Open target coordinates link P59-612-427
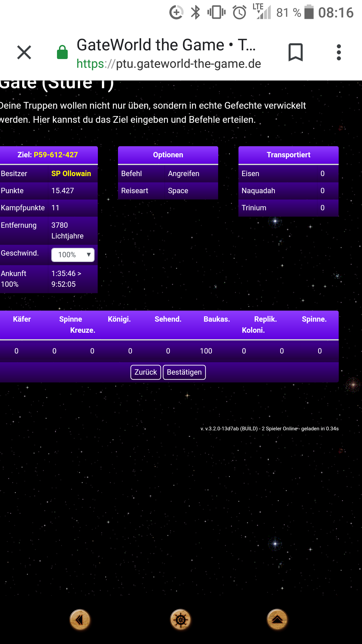This screenshot has height=644, width=362. (x=56, y=155)
